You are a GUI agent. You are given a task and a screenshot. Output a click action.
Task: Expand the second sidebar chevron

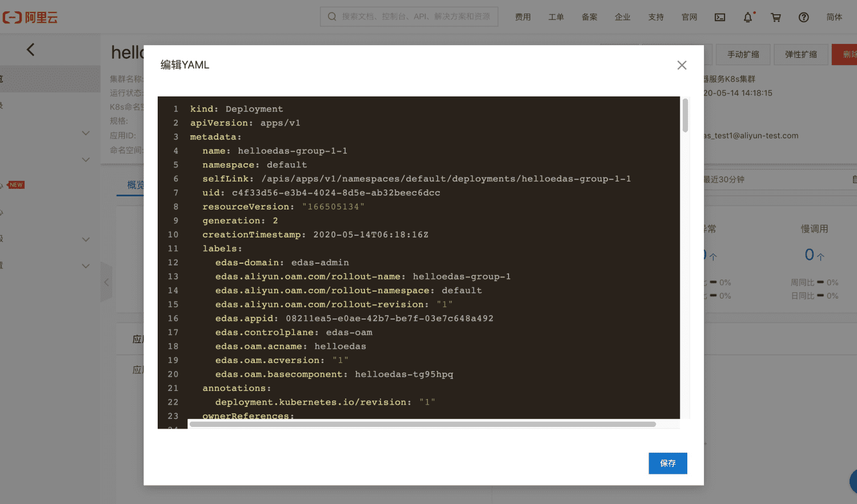[x=86, y=159]
